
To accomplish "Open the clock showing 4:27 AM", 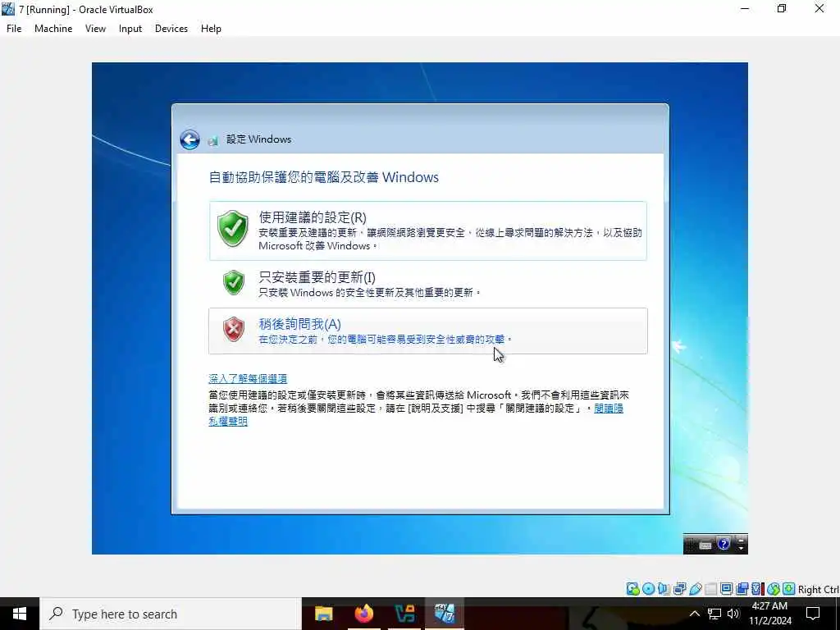I will [x=769, y=614].
